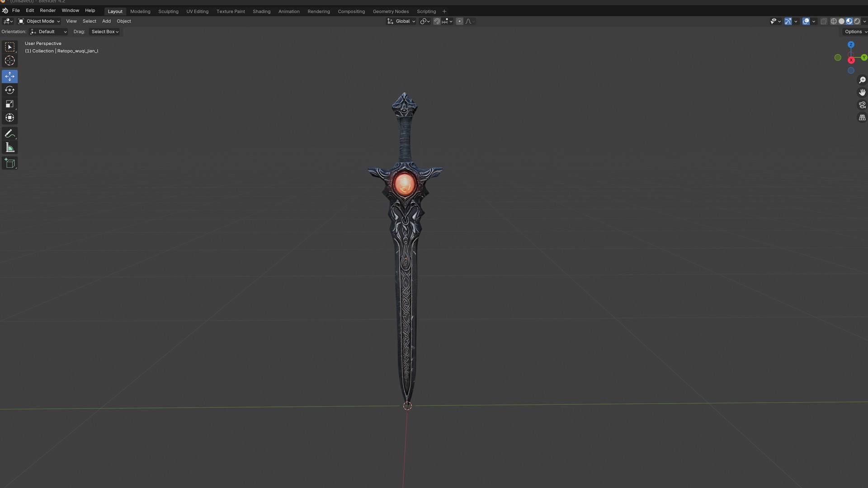Switch to the Animation workspace tab
The width and height of the screenshot is (868, 488).
point(289,11)
